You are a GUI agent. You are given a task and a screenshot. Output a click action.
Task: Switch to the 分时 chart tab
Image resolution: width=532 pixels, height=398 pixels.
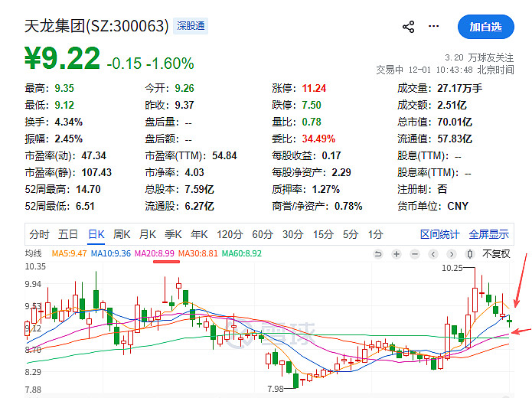[x=39, y=234]
